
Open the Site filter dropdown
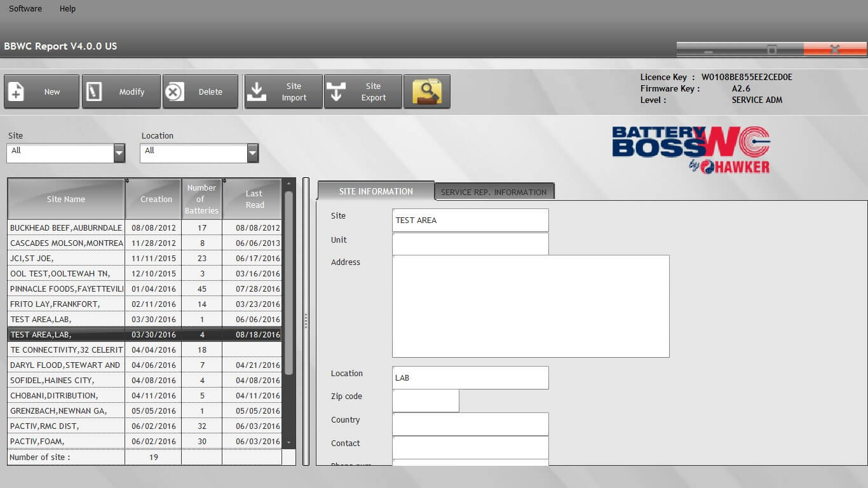(x=119, y=152)
